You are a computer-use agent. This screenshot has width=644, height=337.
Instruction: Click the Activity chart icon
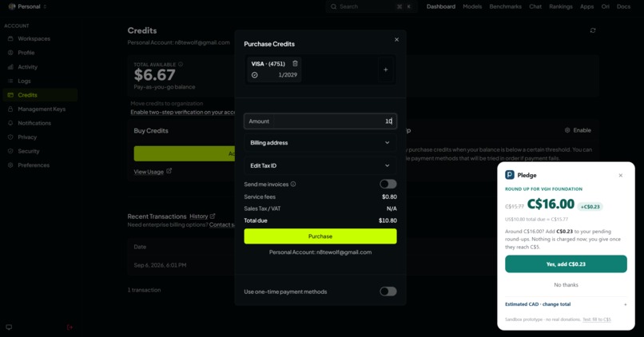pos(10,67)
